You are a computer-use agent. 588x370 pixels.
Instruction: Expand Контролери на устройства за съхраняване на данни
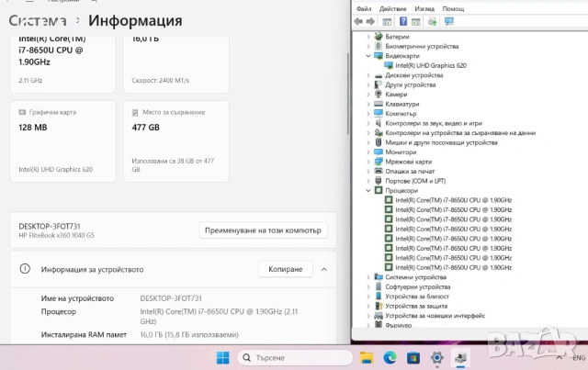click(x=368, y=133)
